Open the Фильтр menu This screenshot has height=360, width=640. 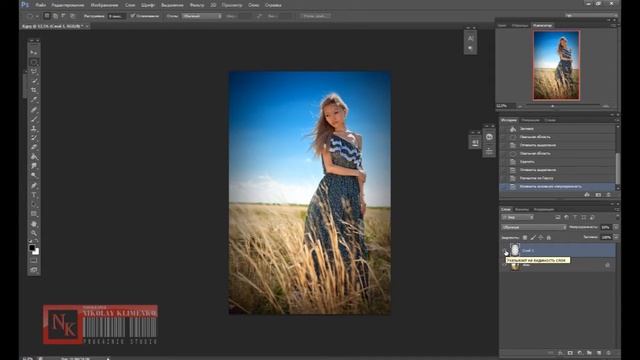tap(197, 5)
